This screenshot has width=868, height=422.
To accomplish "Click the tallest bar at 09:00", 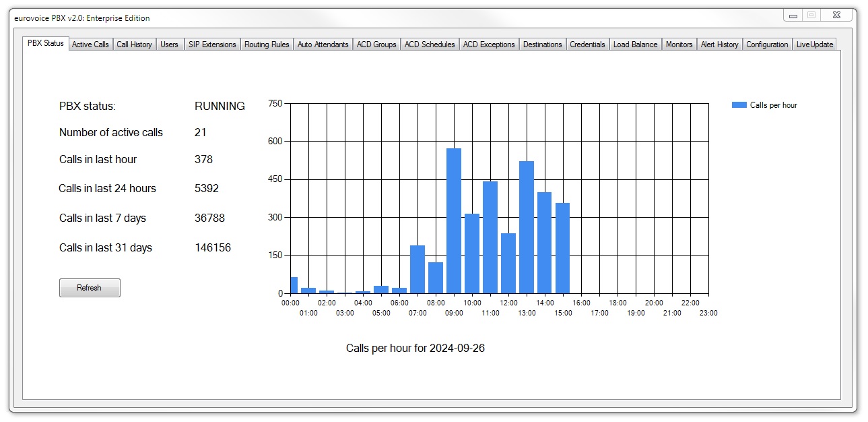I will [x=454, y=221].
